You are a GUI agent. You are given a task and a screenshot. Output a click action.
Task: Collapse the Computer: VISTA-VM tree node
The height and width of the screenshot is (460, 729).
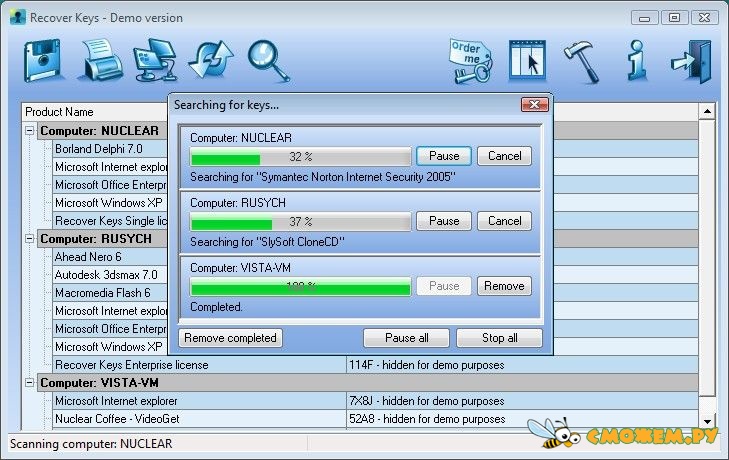pos(29,383)
